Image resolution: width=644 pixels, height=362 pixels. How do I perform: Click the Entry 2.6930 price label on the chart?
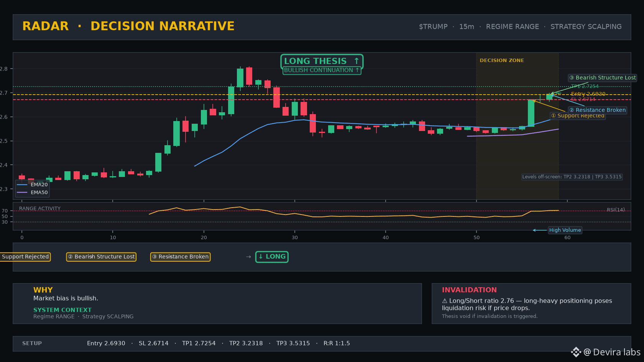coord(588,94)
